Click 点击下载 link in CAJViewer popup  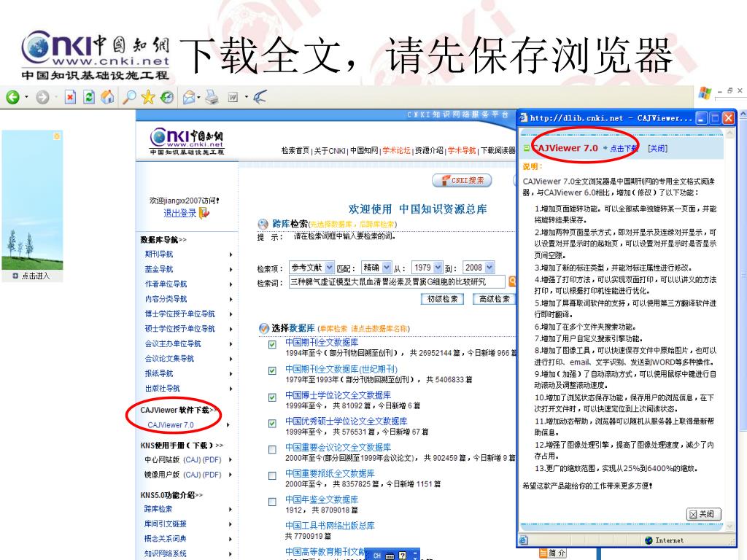pyautogui.click(x=624, y=149)
